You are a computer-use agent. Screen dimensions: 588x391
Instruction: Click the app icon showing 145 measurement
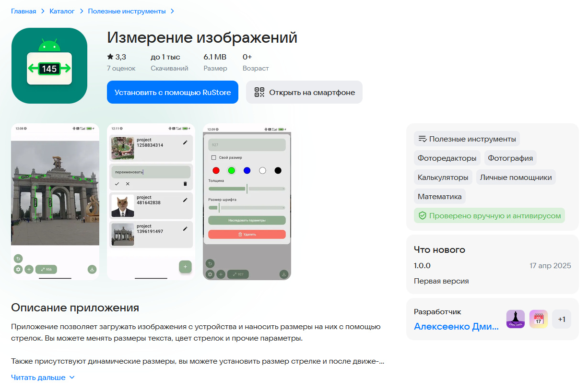pyautogui.click(x=49, y=66)
